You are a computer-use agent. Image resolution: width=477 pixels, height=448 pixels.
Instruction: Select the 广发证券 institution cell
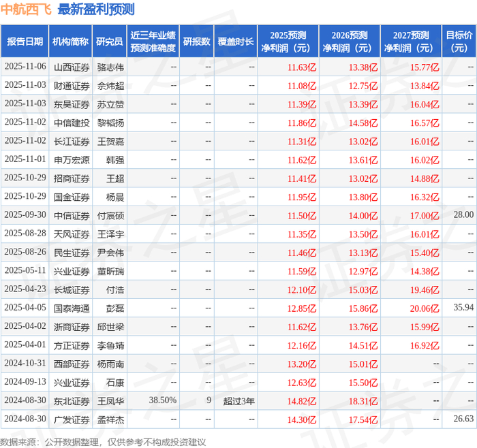[72, 419]
